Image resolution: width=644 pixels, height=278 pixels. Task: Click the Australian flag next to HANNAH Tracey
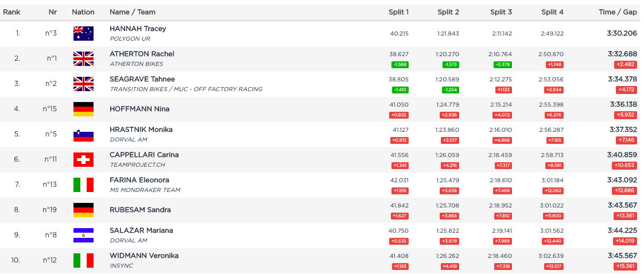pos(83,33)
